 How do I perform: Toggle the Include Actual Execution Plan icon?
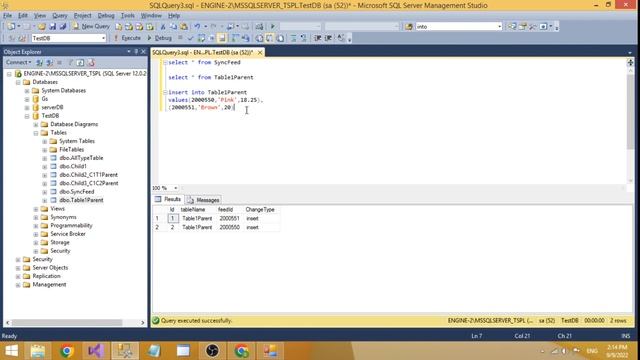tap(235, 38)
